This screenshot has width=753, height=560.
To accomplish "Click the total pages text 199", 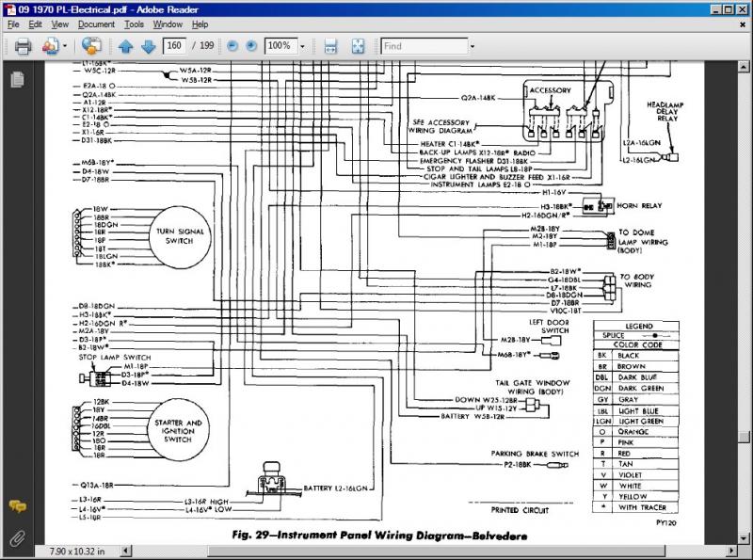I will (x=206, y=45).
